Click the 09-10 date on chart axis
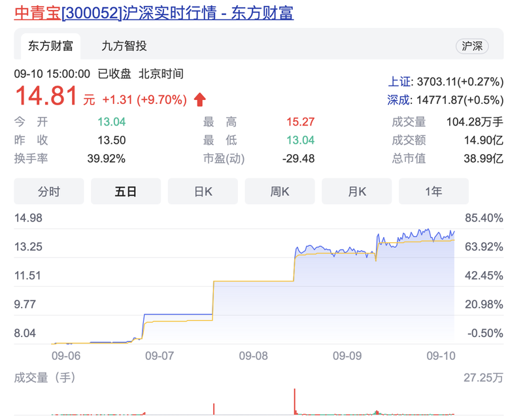The height and width of the screenshot is (420, 523). tap(441, 356)
